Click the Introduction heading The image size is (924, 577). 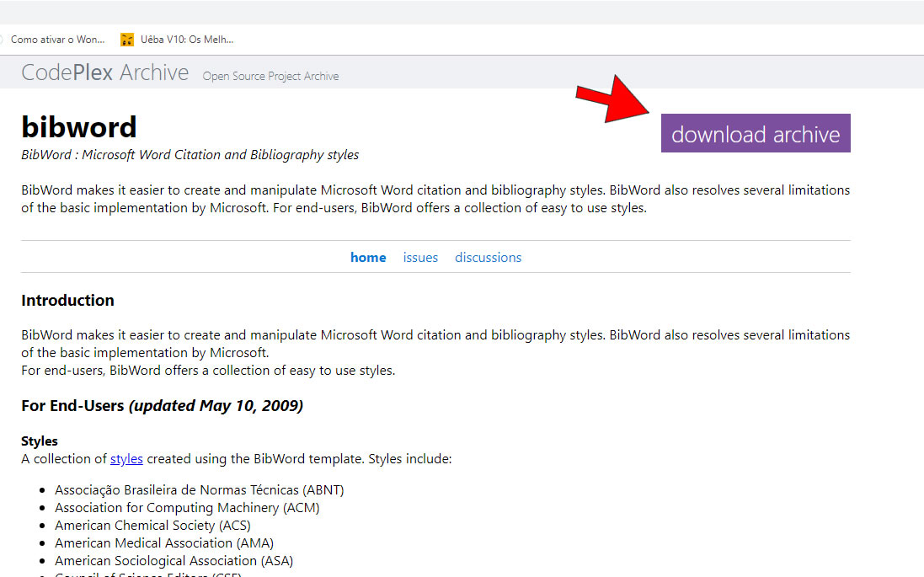pos(67,300)
